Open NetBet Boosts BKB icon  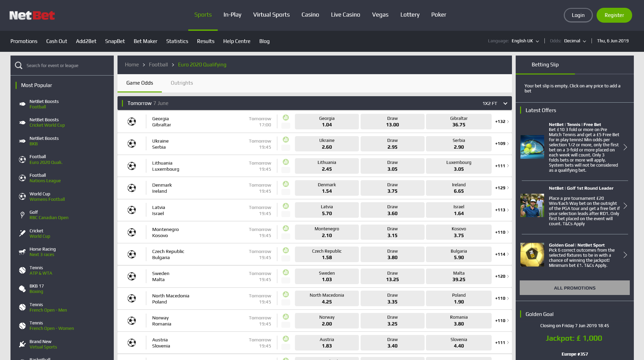(x=22, y=141)
